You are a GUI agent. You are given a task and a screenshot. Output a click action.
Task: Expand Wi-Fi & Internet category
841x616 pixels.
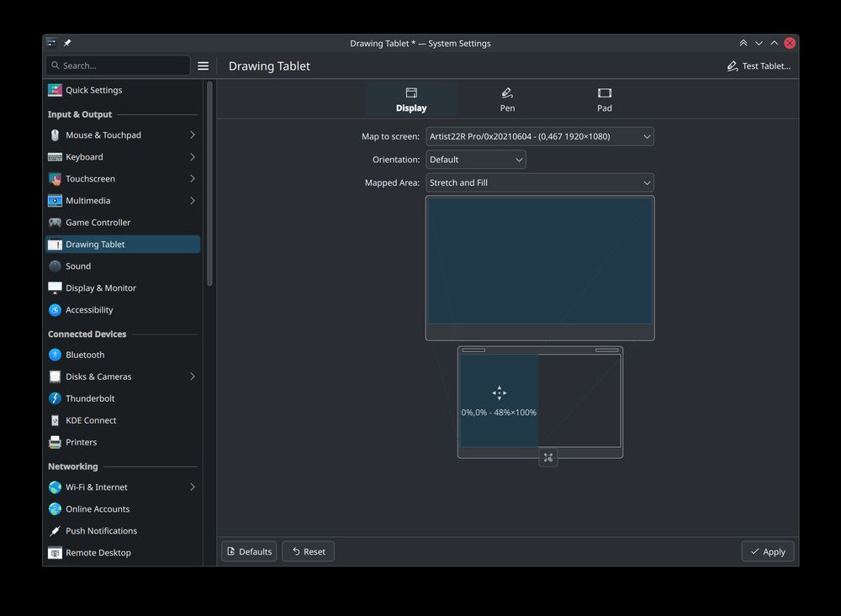point(192,487)
